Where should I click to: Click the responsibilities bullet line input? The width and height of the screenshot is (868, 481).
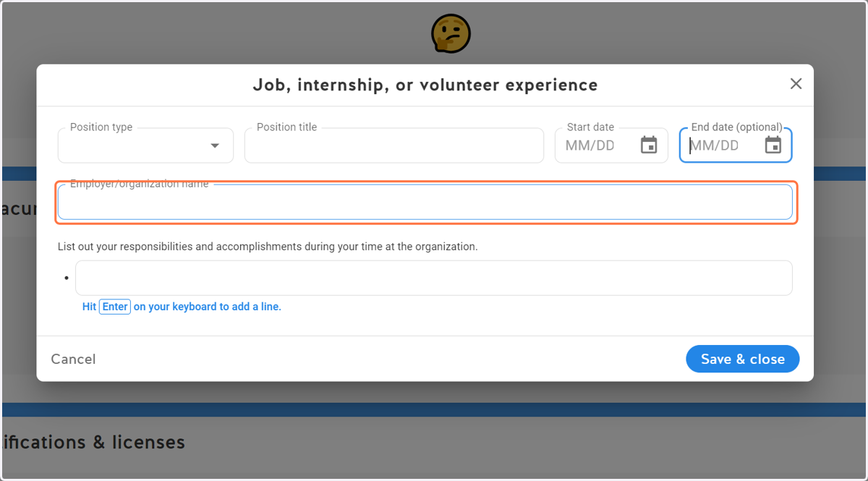[x=434, y=278]
